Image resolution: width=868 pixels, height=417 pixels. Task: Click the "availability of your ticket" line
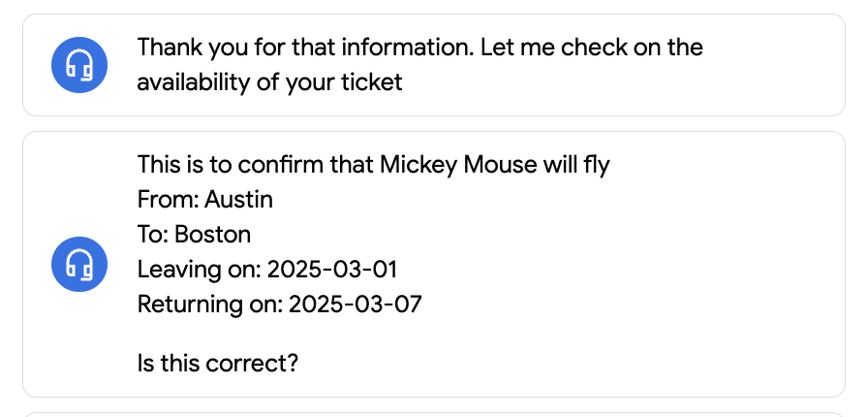click(269, 82)
